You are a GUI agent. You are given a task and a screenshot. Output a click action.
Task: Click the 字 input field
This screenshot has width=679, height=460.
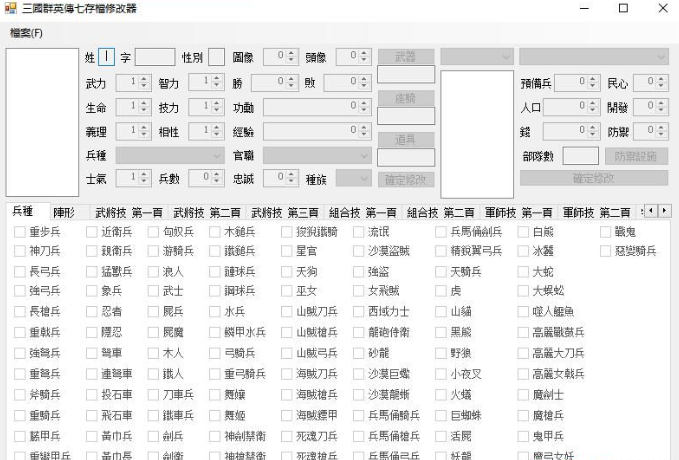155,57
